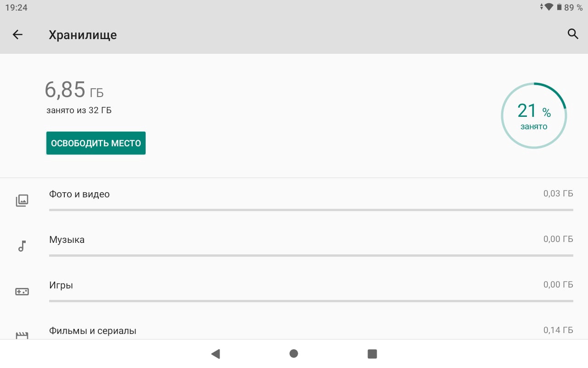Image resolution: width=588 pixels, height=368 pixels.
Task: Tap the Wi-Fi status icon
Action: pyautogui.click(x=549, y=7)
